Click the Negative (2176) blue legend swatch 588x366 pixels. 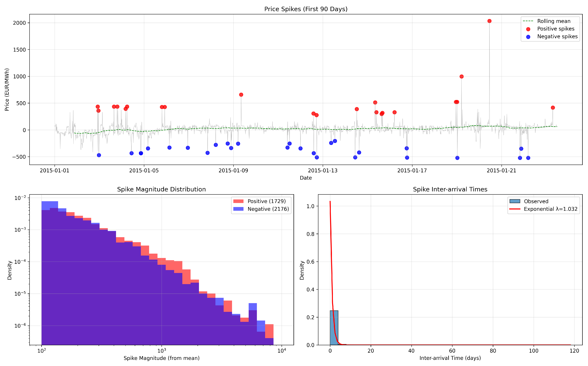click(x=238, y=209)
